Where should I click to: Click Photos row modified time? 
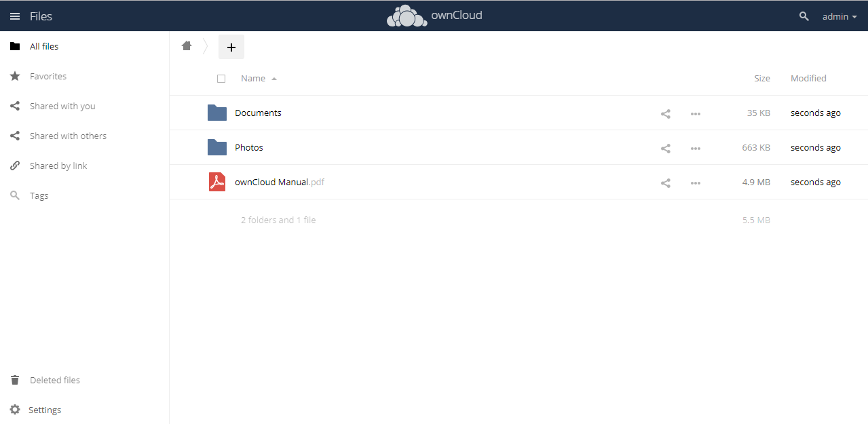click(x=816, y=148)
